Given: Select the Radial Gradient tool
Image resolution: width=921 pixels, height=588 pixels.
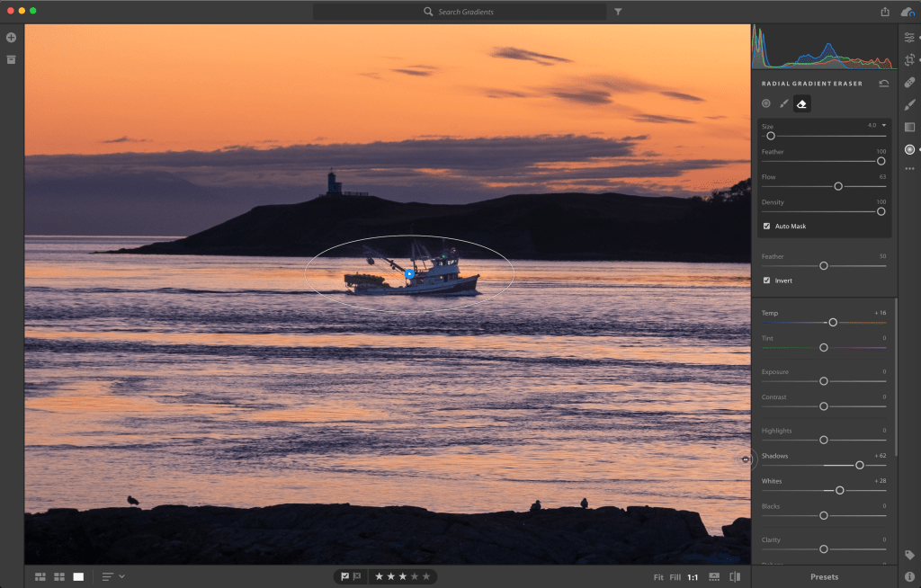Looking at the screenshot, I should pyautogui.click(x=909, y=149).
